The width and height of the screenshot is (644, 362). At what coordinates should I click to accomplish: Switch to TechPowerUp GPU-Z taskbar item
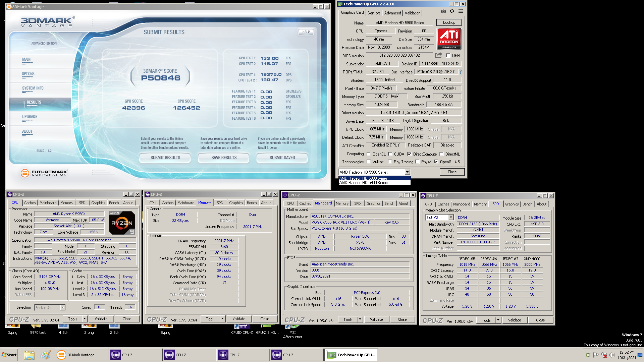(351, 355)
